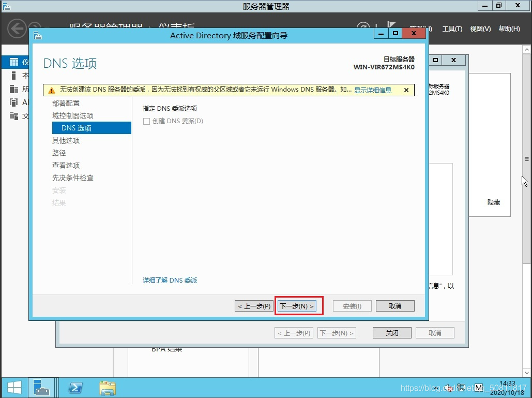
Task: Click 关闭 in the background wizard window
Action: click(x=392, y=333)
